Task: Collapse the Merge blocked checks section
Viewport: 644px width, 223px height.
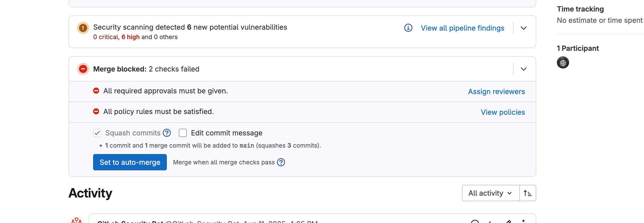Action: (524, 69)
